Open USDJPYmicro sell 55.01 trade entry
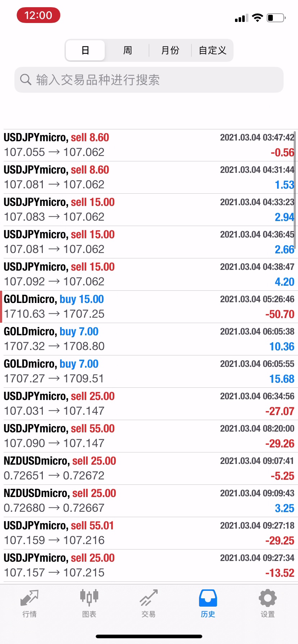Screen dimensions: 298x644 click(x=149, y=533)
